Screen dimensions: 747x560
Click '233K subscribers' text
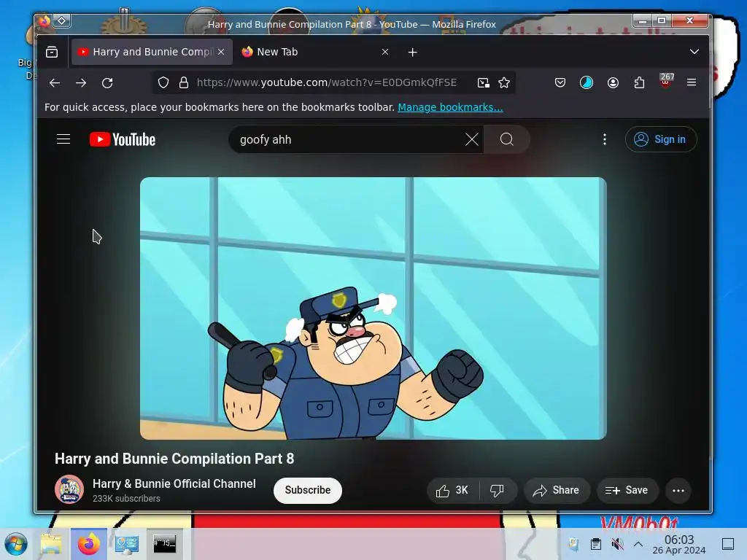click(x=126, y=499)
